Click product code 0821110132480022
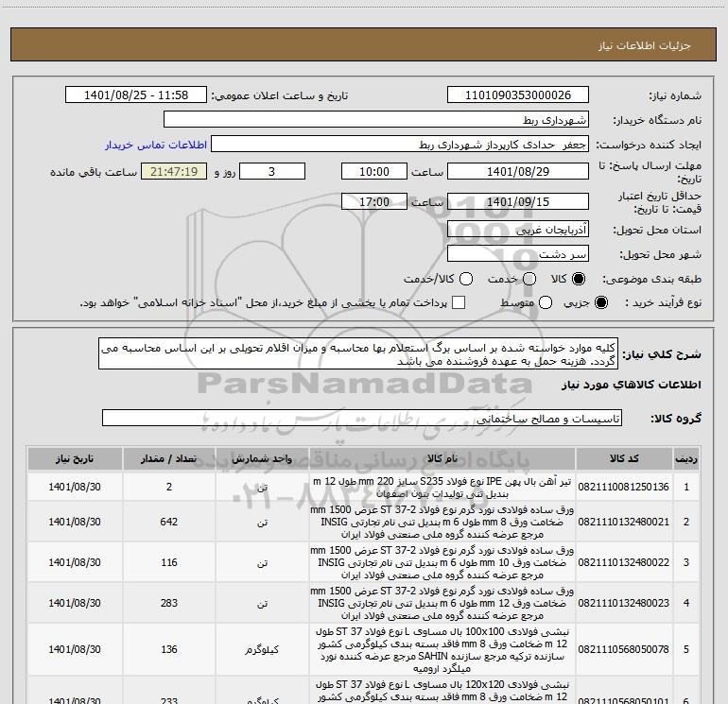The image size is (728, 704). point(624,562)
